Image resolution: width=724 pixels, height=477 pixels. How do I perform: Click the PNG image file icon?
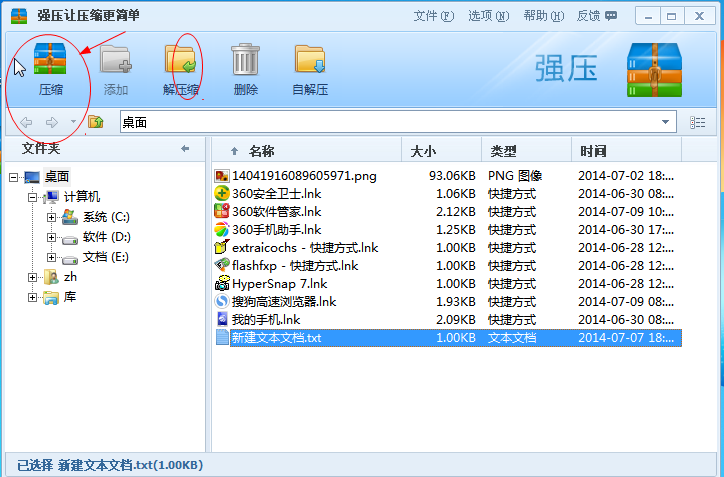222,176
